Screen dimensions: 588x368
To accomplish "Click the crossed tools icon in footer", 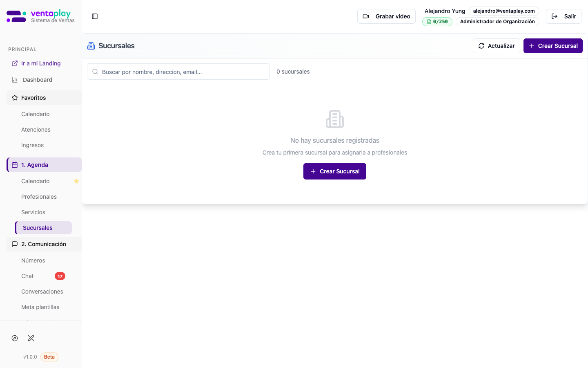I will pos(31,338).
